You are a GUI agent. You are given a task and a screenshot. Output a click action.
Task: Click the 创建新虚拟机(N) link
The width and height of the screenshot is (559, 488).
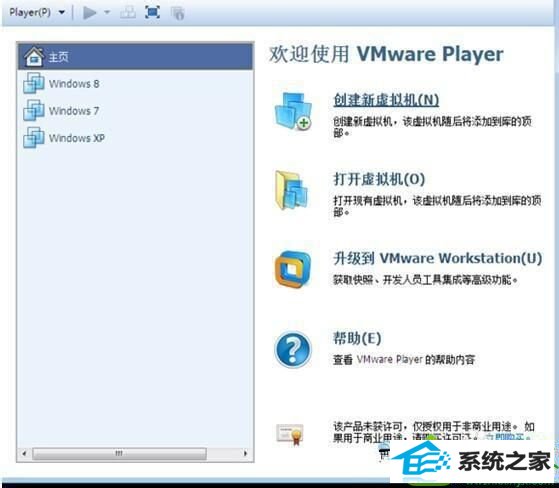[x=386, y=99]
